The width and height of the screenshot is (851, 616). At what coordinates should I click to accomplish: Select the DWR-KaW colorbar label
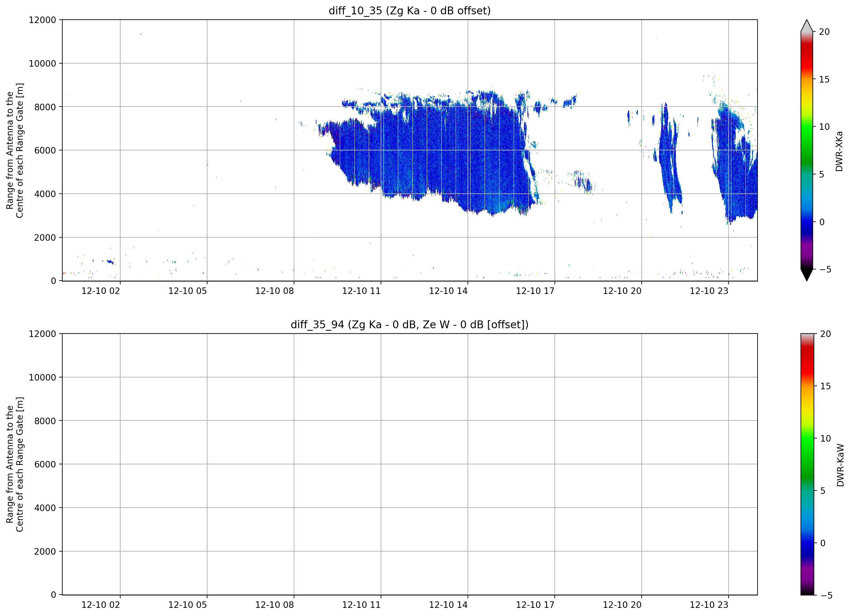840,465
